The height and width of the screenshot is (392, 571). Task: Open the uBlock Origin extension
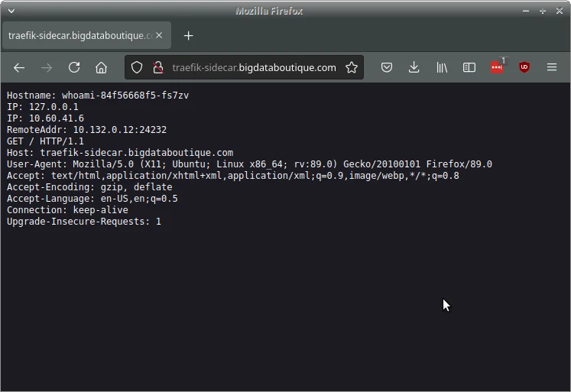pos(524,67)
